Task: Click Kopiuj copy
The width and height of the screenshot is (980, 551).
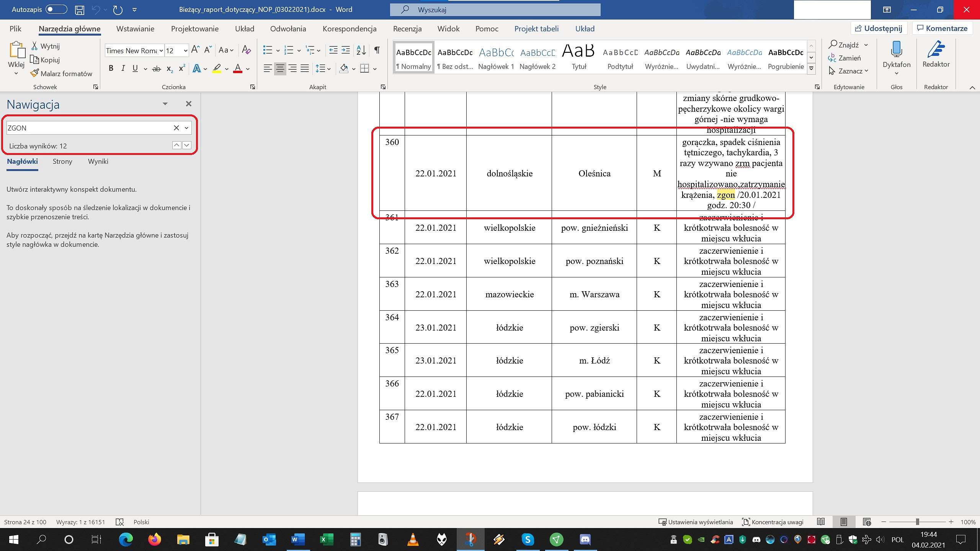Action: pyautogui.click(x=45, y=60)
